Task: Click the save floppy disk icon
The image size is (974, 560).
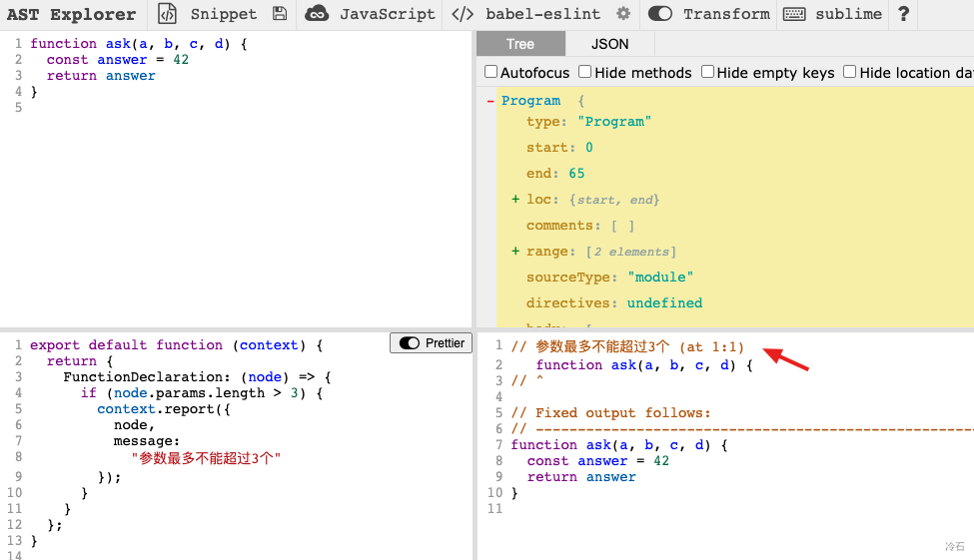Action: pos(280,14)
